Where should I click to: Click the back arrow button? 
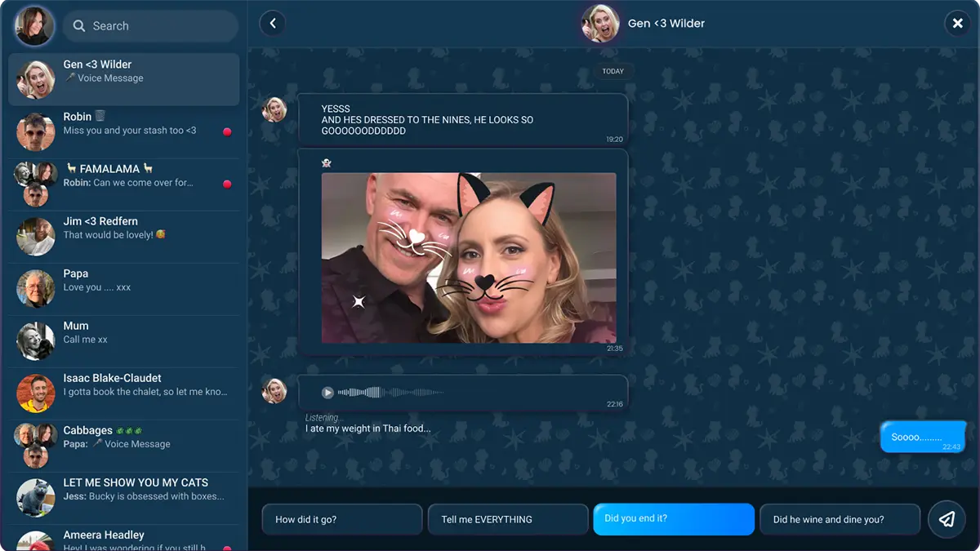click(x=273, y=24)
